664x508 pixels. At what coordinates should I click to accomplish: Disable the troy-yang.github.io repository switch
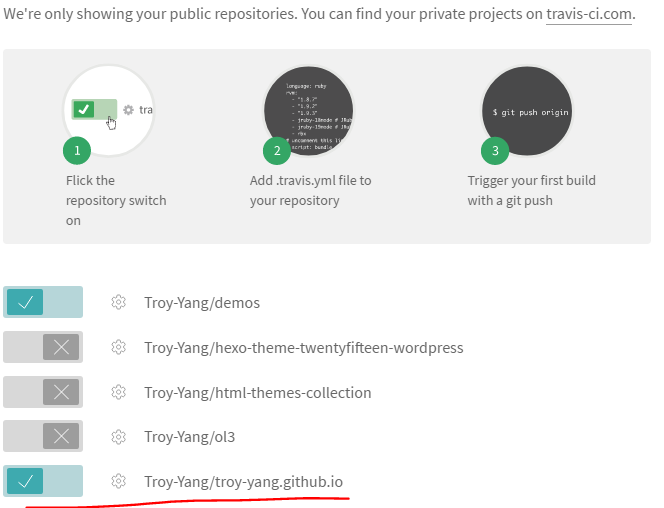tap(43, 482)
